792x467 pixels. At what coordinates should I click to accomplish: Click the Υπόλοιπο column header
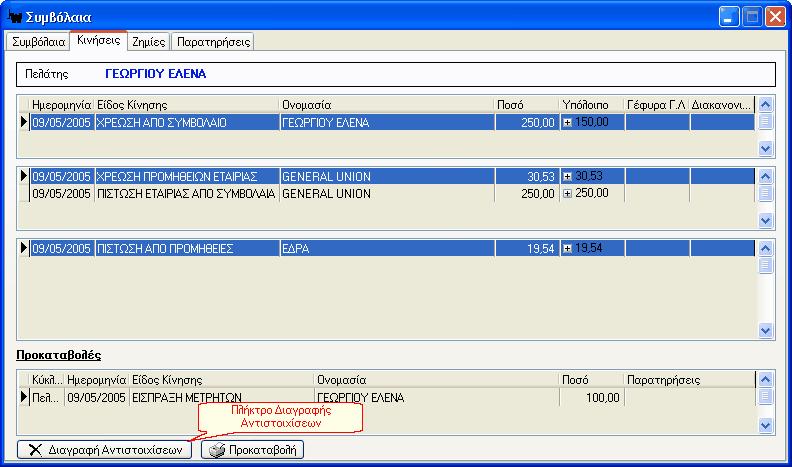[592, 105]
